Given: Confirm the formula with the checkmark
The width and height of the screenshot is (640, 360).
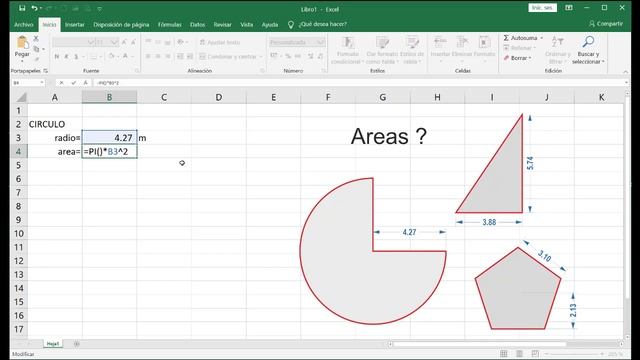Looking at the screenshot, I should click(x=73, y=83).
